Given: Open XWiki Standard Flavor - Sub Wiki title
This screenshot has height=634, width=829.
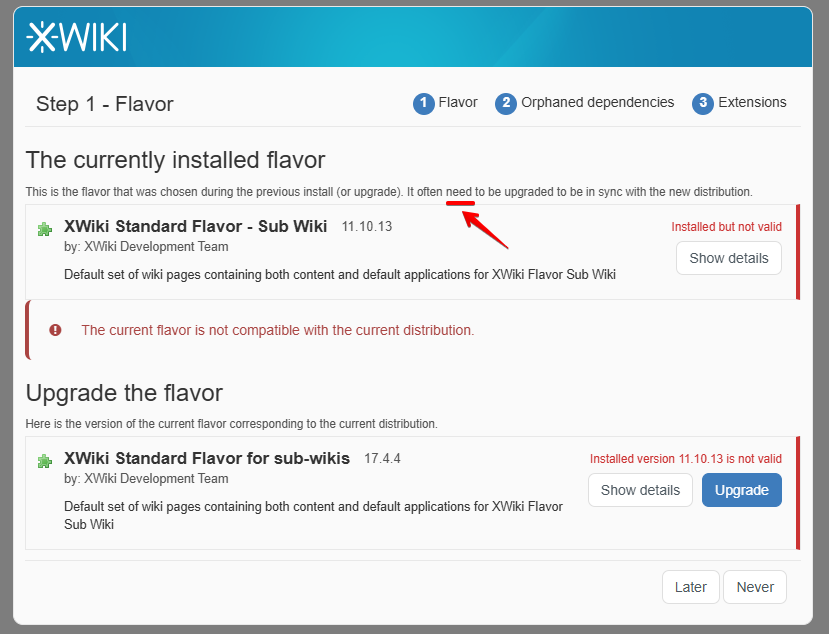Looking at the screenshot, I should pos(196,226).
